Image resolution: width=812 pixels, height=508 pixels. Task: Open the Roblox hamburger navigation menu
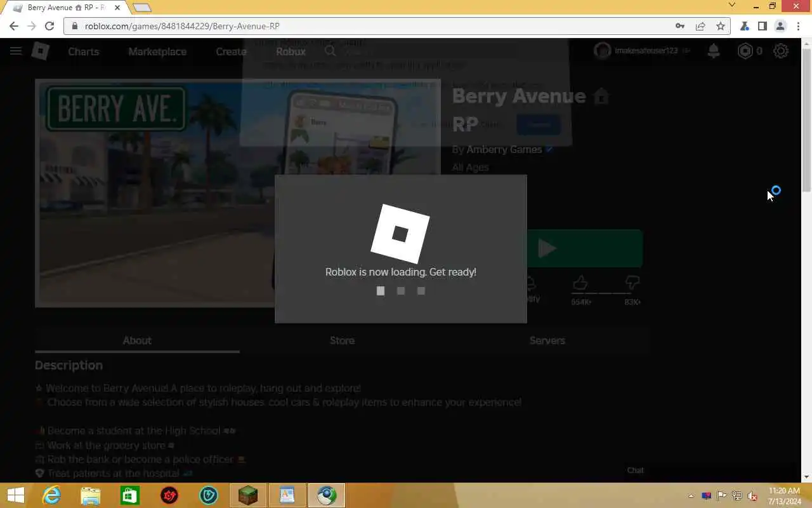(x=16, y=51)
